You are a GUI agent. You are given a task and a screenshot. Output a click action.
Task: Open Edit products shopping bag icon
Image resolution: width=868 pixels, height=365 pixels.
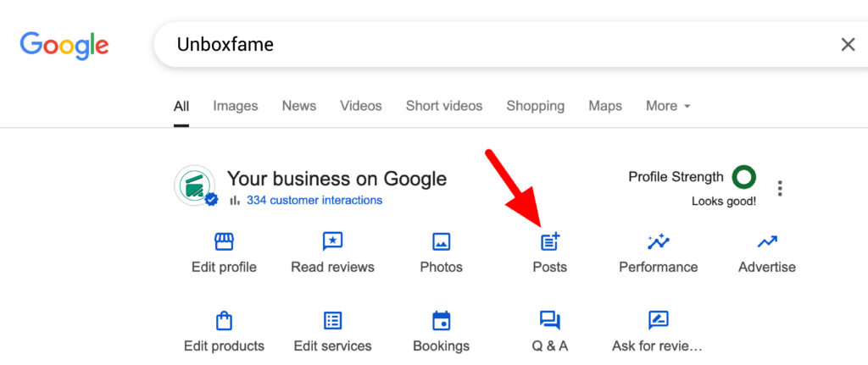[x=224, y=320]
